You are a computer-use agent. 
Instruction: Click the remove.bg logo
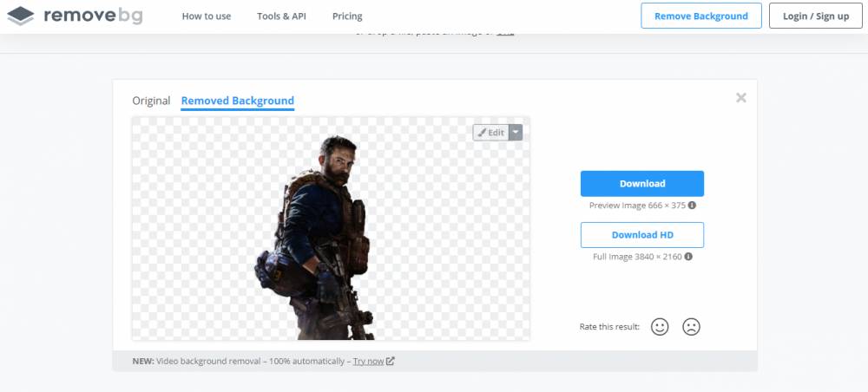75,16
